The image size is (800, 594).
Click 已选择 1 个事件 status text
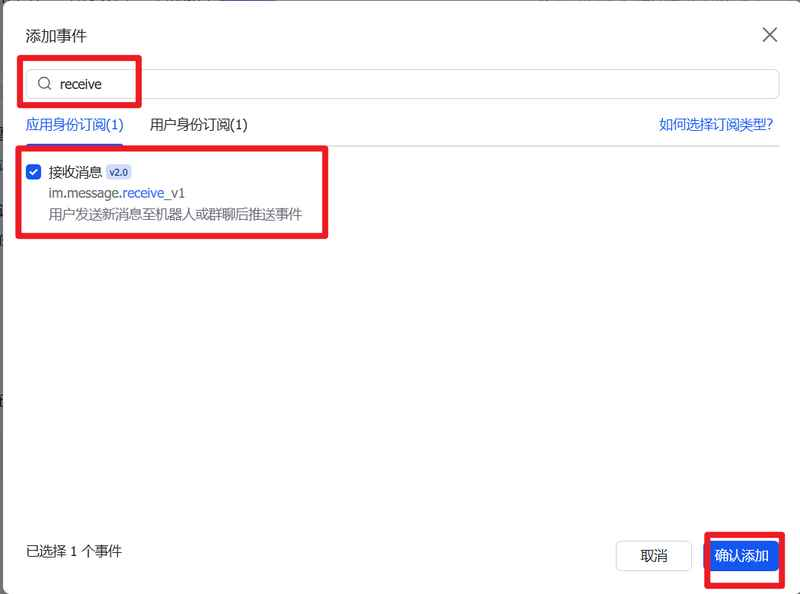74,551
